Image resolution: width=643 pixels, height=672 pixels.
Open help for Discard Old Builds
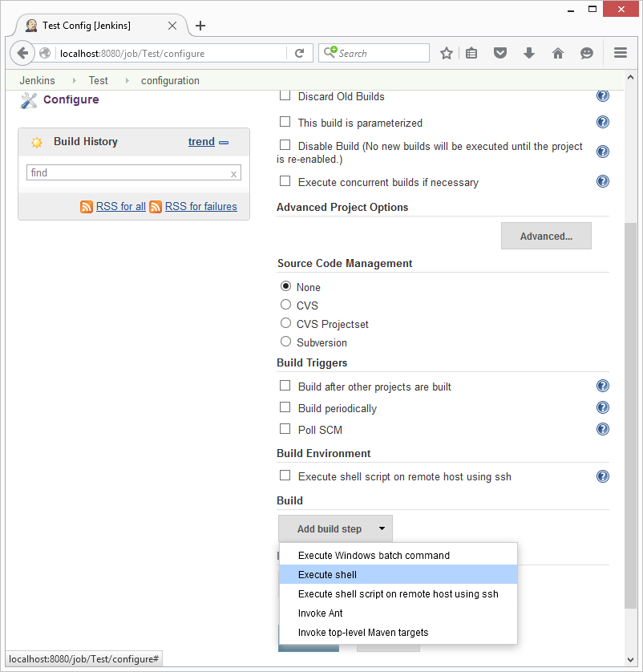tap(603, 95)
